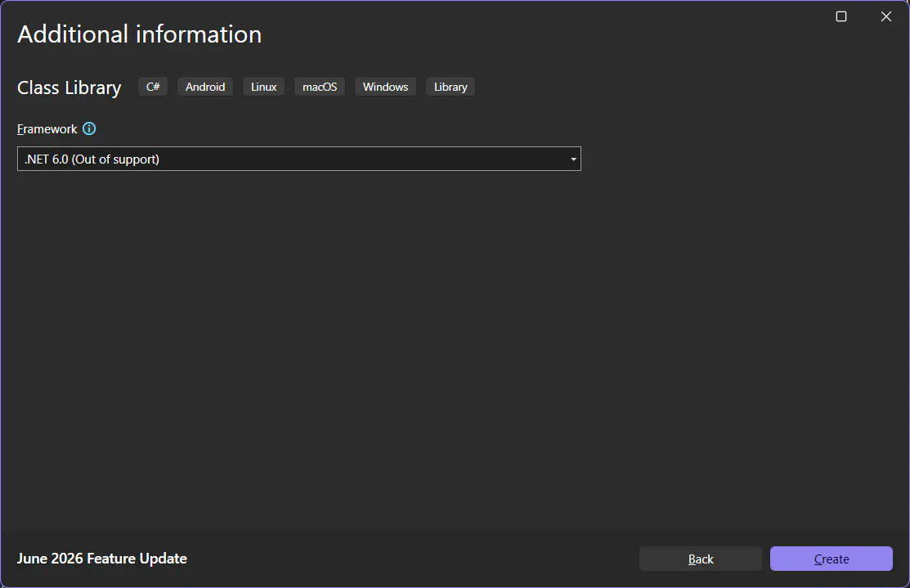Select the Library project type tag

[451, 87]
